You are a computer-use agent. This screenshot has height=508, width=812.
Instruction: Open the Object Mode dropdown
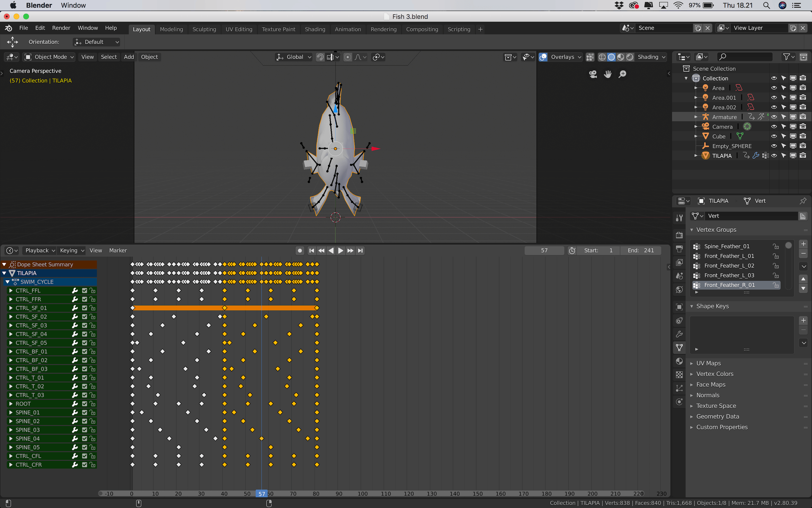point(49,57)
